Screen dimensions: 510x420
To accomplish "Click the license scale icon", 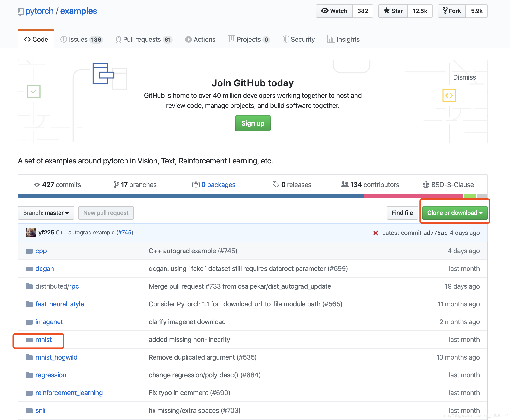I will click(x=426, y=185).
